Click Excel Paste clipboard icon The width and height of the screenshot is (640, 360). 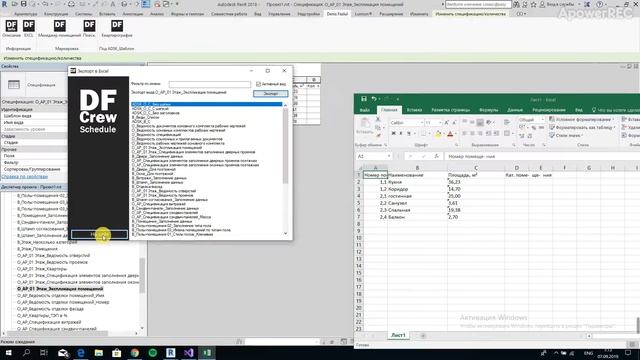[365, 123]
